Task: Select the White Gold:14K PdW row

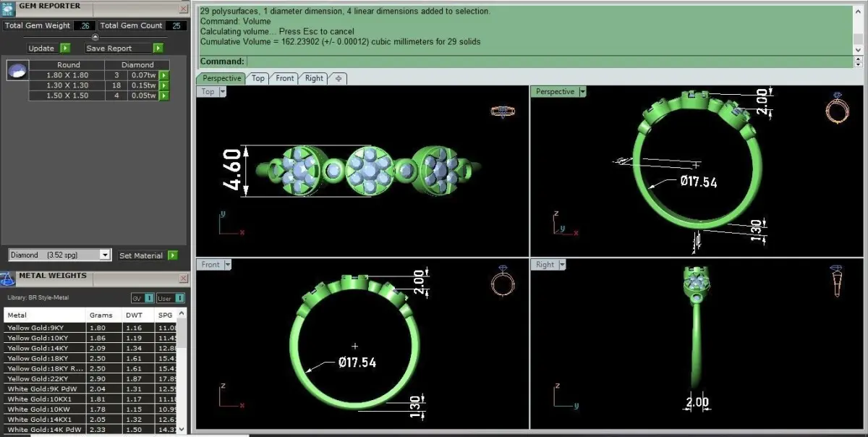Action: pyautogui.click(x=90, y=429)
